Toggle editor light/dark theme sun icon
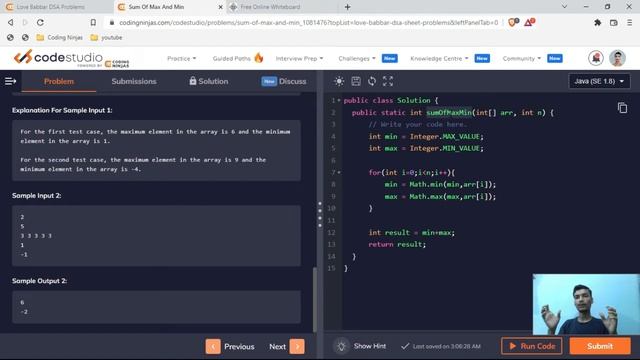This screenshot has height=360, width=640. tap(339, 81)
